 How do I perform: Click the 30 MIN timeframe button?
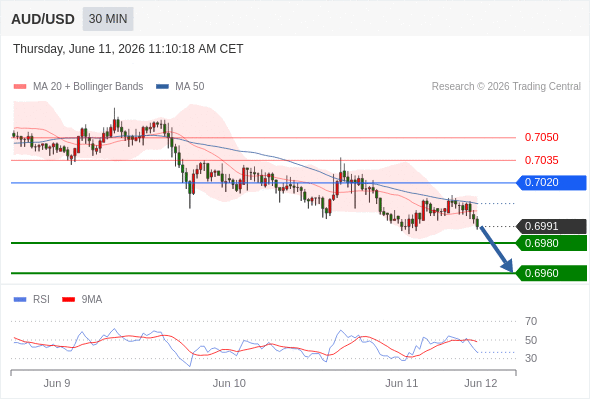pos(108,19)
